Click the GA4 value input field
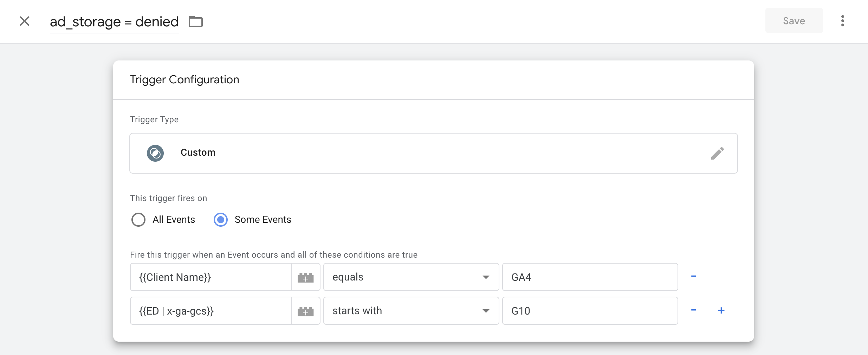 [x=590, y=277]
